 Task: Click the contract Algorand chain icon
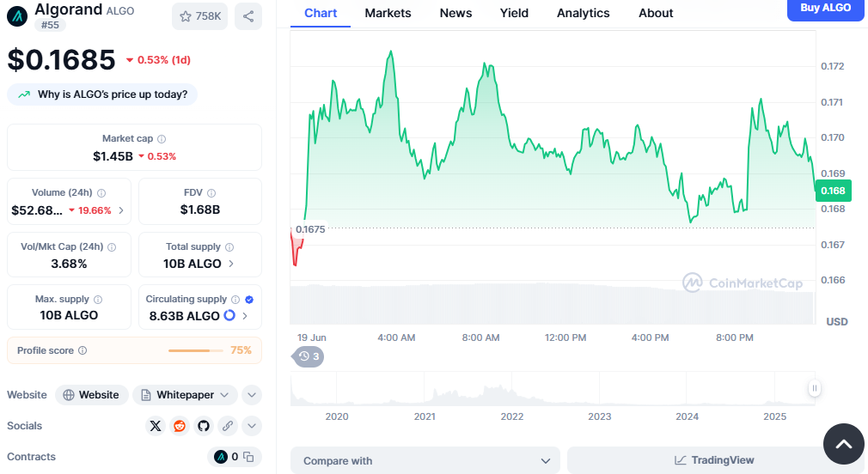221,457
